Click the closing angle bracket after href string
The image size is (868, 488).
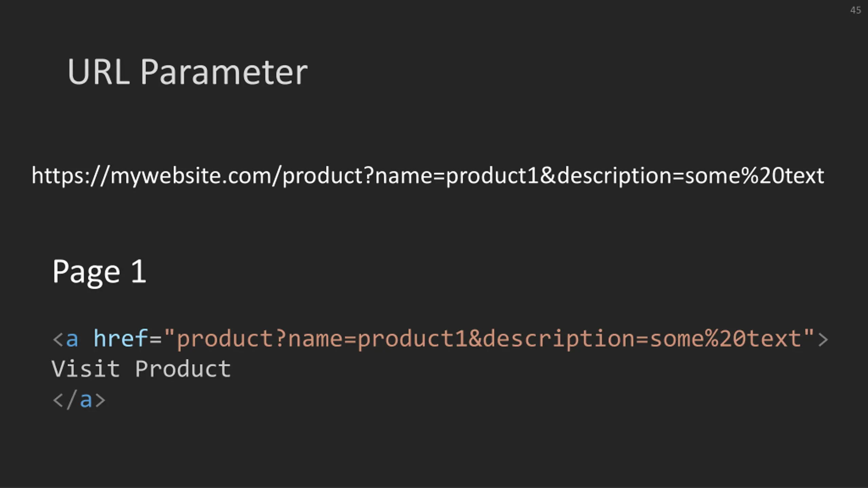[823, 340]
